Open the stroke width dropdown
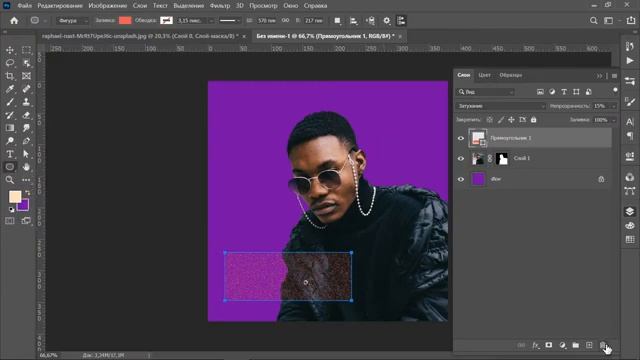 [211, 20]
